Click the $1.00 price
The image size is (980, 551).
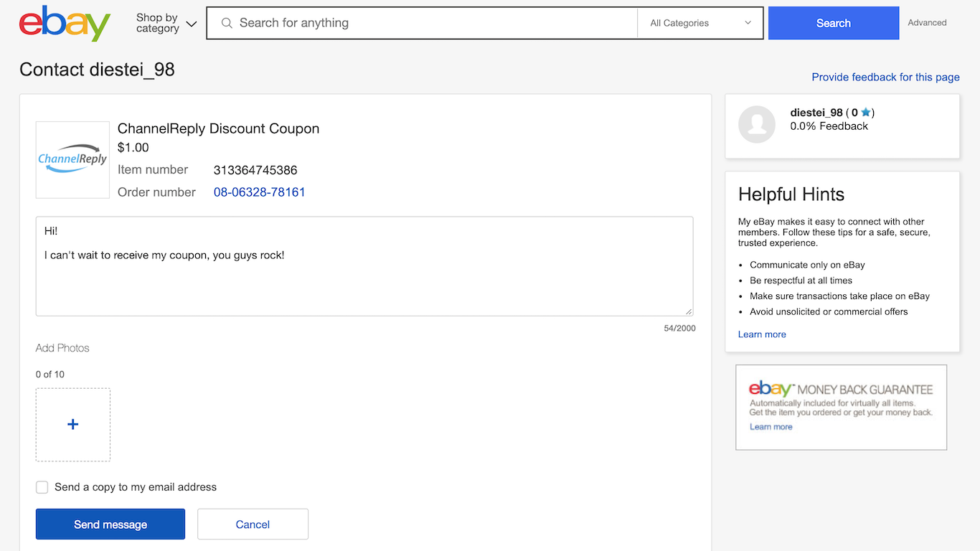click(133, 148)
